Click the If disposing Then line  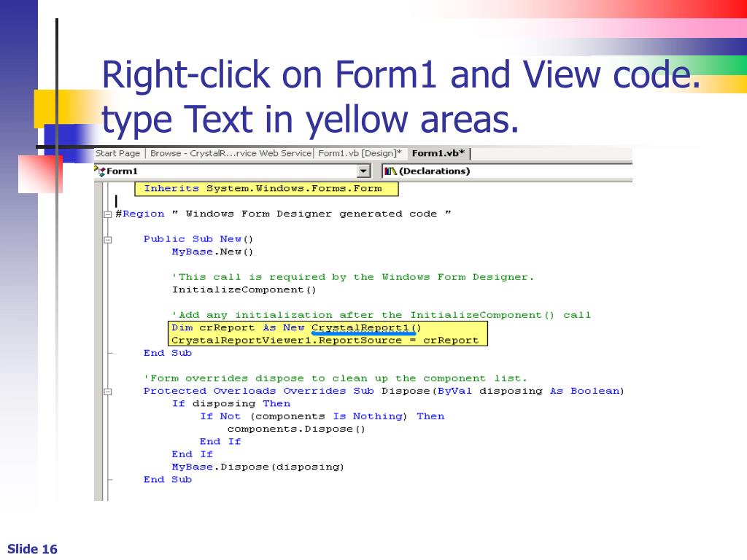(231, 404)
